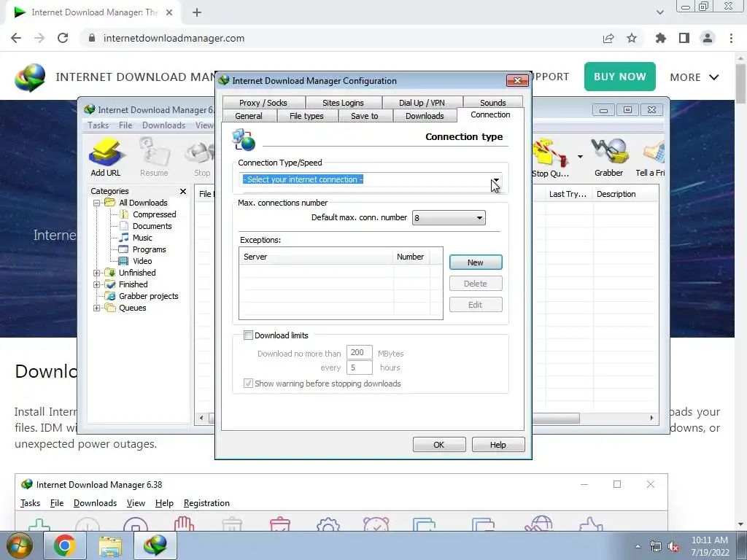This screenshot has height=560, width=747.
Task: Expand the Finished tree node
Action: (x=97, y=285)
